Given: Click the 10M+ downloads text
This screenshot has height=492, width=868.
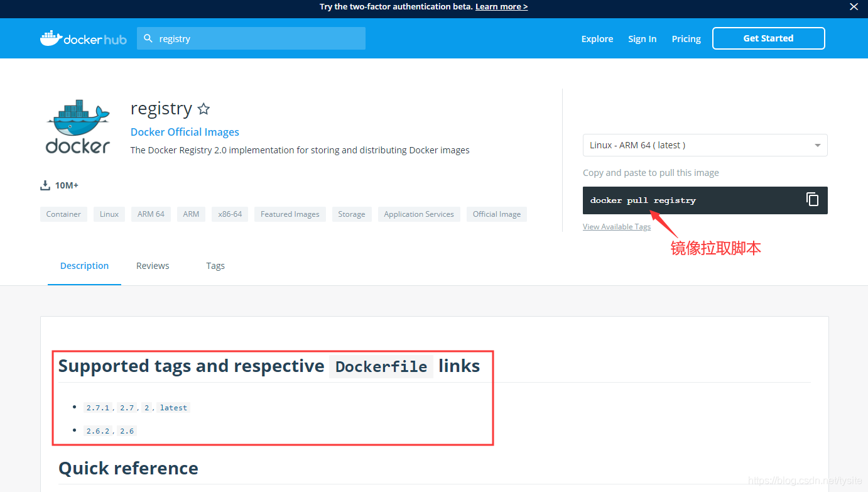Looking at the screenshot, I should click(x=67, y=185).
